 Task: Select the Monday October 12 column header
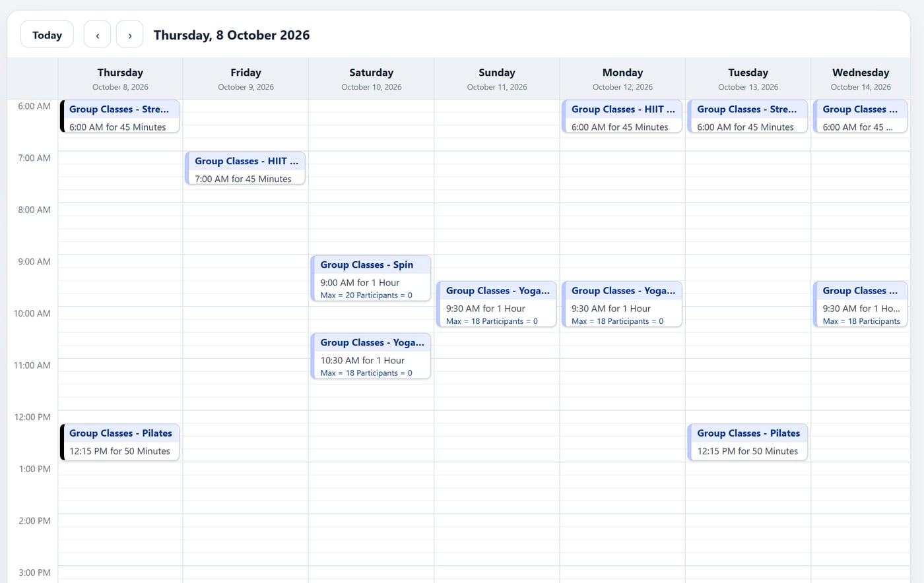pyautogui.click(x=622, y=78)
